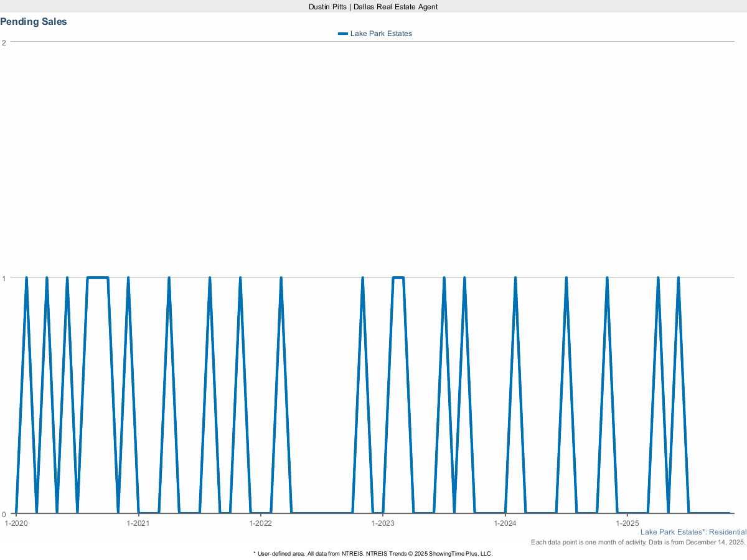
Task: Click the 1-2021 x-axis label
Action: [138, 524]
